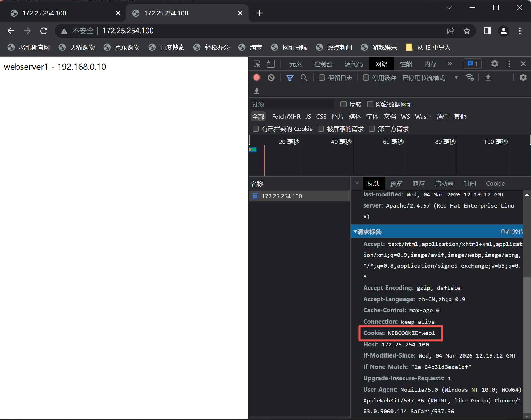Toggle the device toolbar icon
The width and height of the screenshot is (531, 420).
click(x=270, y=64)
